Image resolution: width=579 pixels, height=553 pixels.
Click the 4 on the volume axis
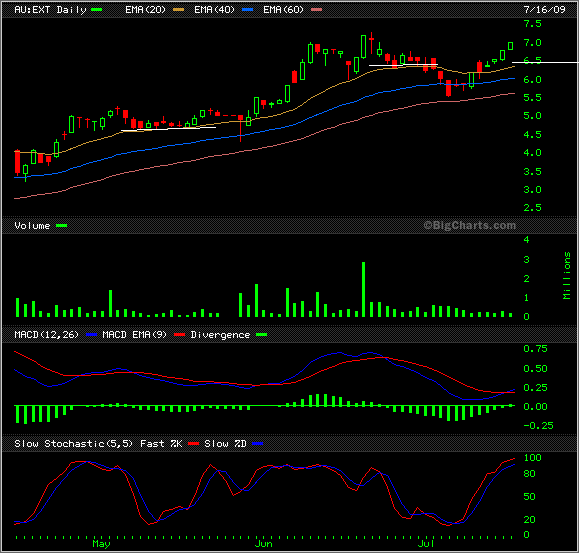(527, 240)
